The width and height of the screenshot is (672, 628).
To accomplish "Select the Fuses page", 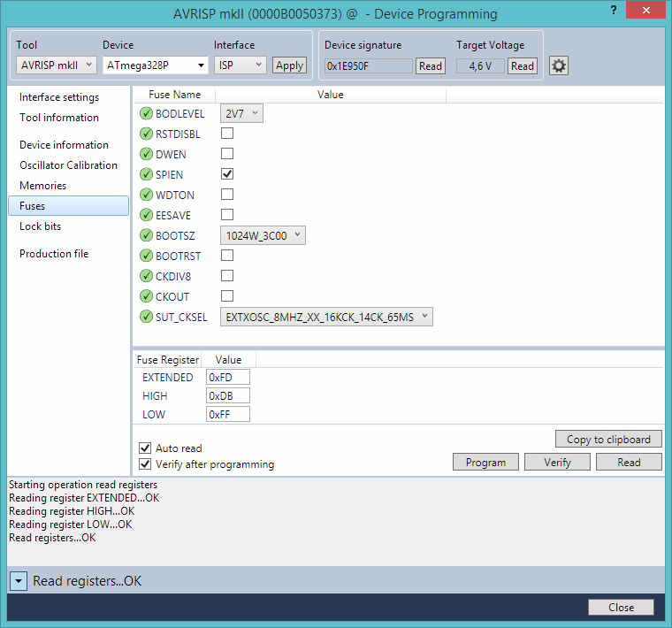I will click(x=69, y=206).
